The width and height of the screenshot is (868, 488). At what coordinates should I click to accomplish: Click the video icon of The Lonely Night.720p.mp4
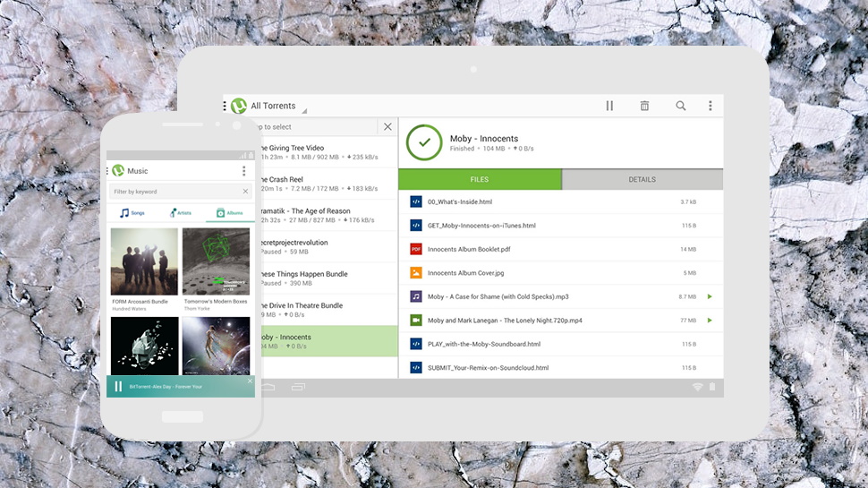(416, 321)
